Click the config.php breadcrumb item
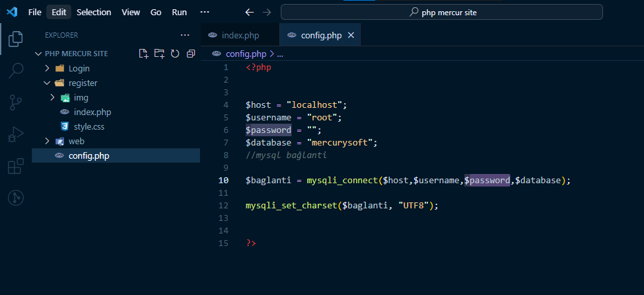 pos(246,54)
